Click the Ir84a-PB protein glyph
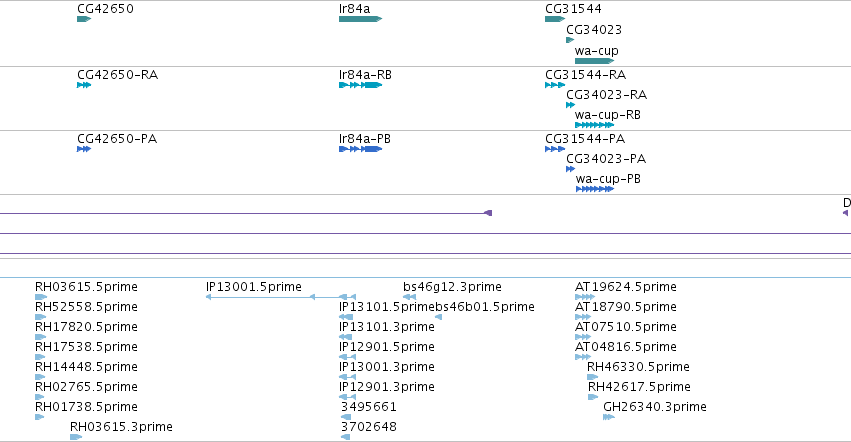Viewport: 851px width, 442px height. tap(360, 149)
